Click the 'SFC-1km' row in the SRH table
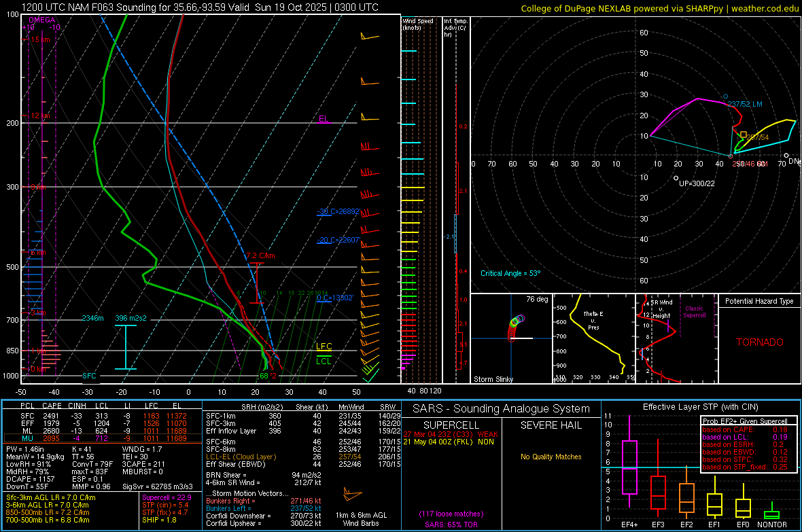Viewport: 802px width, 532px height. 303,416
